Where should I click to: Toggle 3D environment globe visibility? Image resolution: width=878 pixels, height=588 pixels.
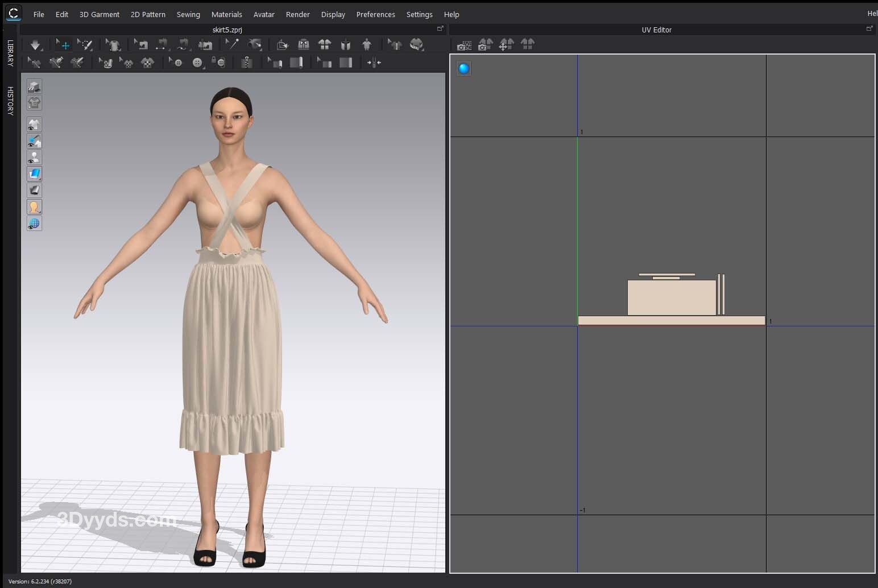point(34,223)
